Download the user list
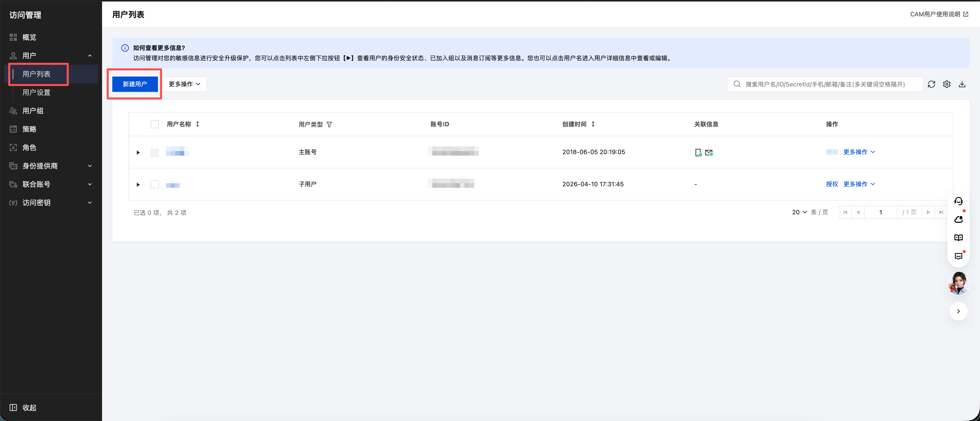 click(962, 84)
